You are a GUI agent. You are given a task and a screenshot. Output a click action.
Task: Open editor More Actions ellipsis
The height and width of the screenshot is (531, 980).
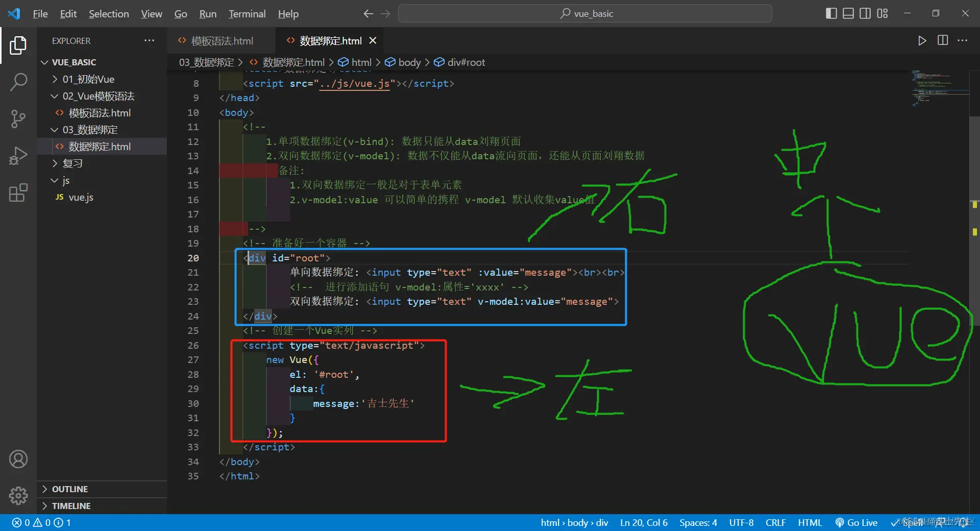pos(963,40)
